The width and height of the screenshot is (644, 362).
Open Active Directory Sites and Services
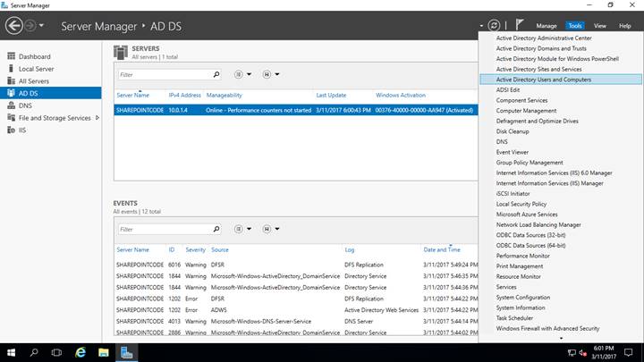pos(538,69)
